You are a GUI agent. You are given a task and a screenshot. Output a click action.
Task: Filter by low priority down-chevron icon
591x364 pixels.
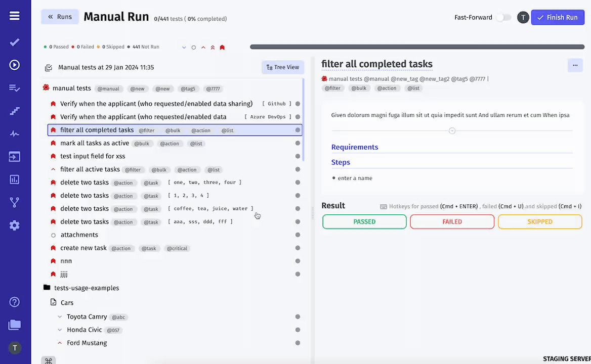click(x=184, y=48)
